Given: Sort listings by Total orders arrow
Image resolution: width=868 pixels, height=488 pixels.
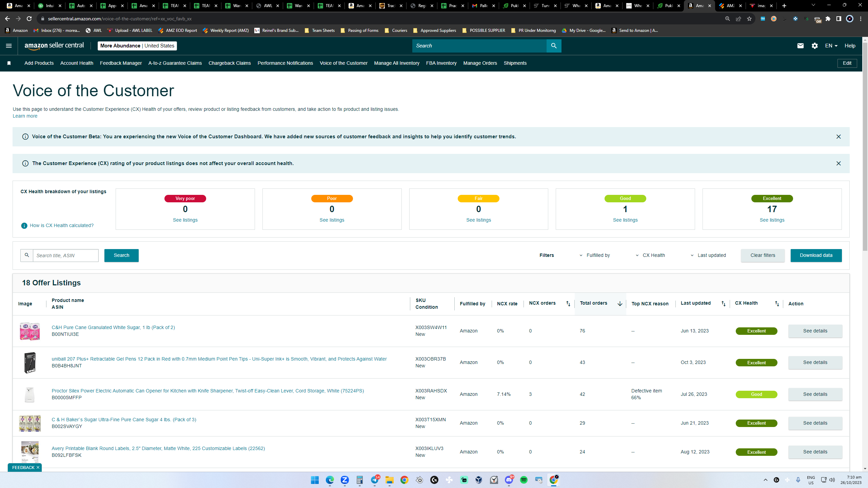Looking at the screenshot, I should 620,304.
